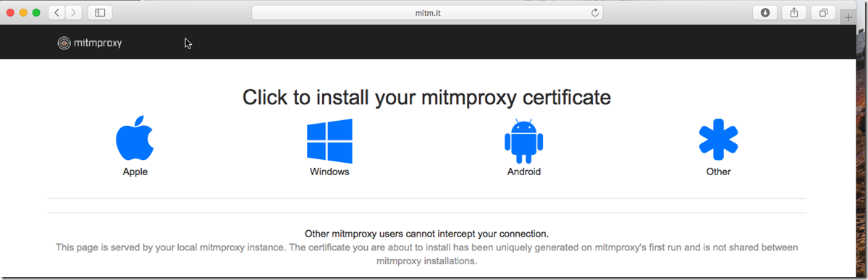Show all tabs overview button
The width and height of the screenshot is (868, 280).
(823, 12)
